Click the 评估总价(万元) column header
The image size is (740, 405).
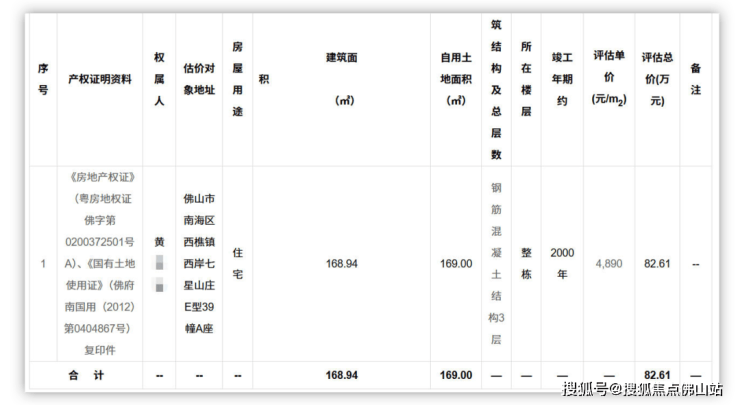[660, 79]
